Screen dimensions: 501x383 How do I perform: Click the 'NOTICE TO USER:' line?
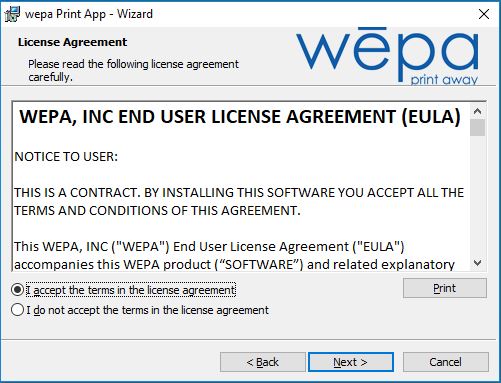(x=66, y=156)
